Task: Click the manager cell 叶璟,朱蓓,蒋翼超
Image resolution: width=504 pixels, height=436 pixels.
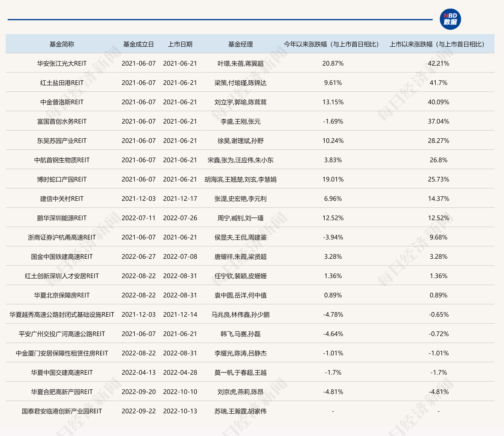Action: tap(240, 63)
